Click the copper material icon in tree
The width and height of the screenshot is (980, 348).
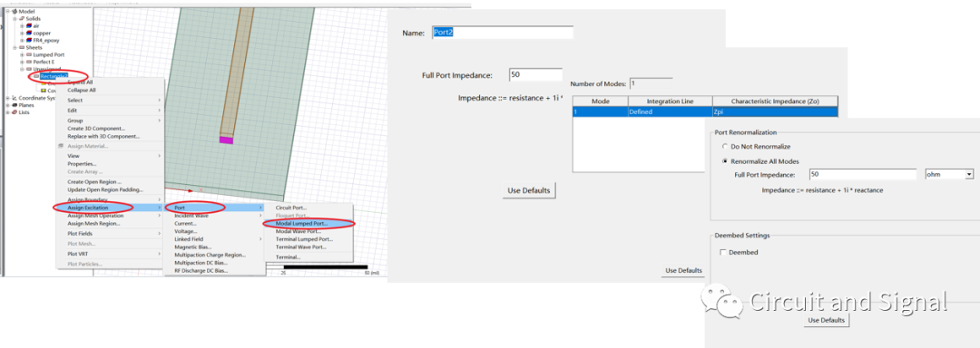pos(29,33)
